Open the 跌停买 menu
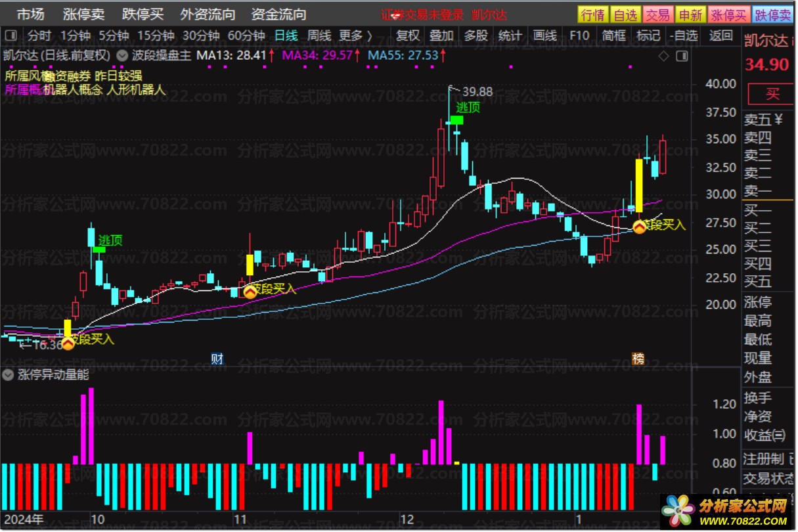The image size is (798, 532). point(143,14)
